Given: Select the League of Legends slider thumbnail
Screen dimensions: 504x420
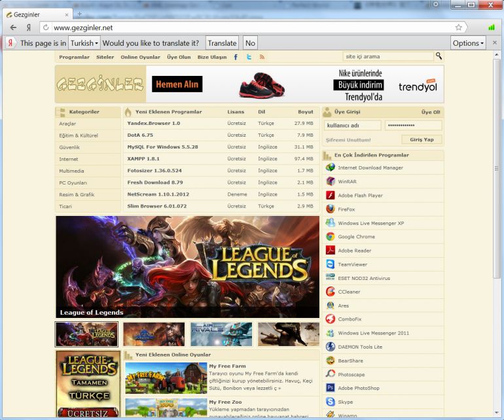Looking at the screenshot, I should 87,334.
